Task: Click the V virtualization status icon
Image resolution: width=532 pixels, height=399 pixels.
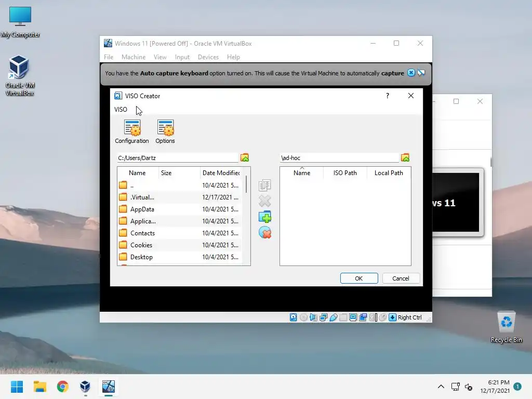Action: point(373,317)
